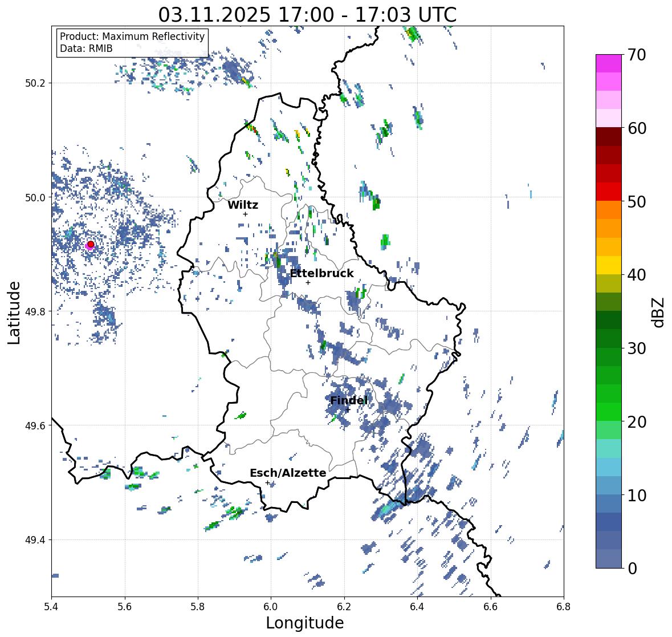Viewport: 672px width, 637px height.
Task: Click the 'Data: RMIB' legend text
Action: [86, 48]
